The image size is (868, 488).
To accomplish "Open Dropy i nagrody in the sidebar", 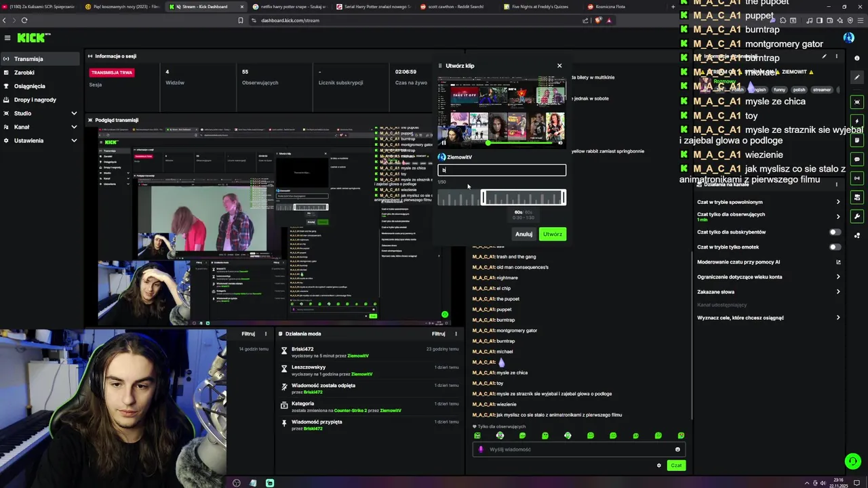I will tap(40, 100).
